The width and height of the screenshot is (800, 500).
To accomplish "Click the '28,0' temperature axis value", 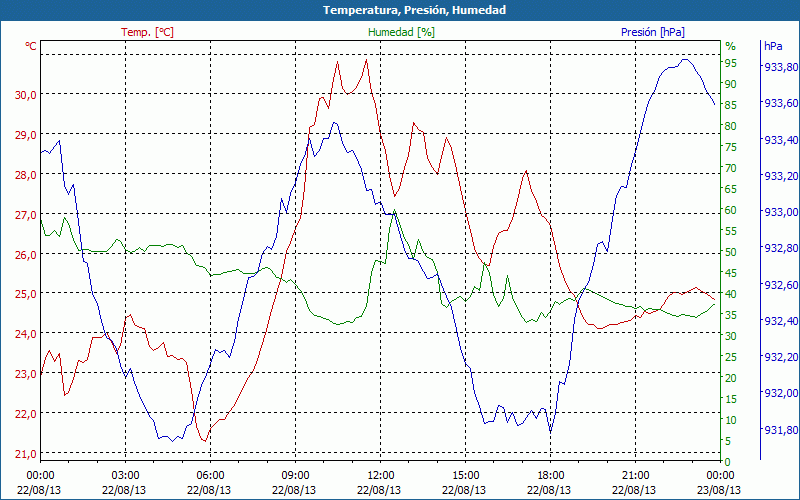I will (x=25, y=174).
